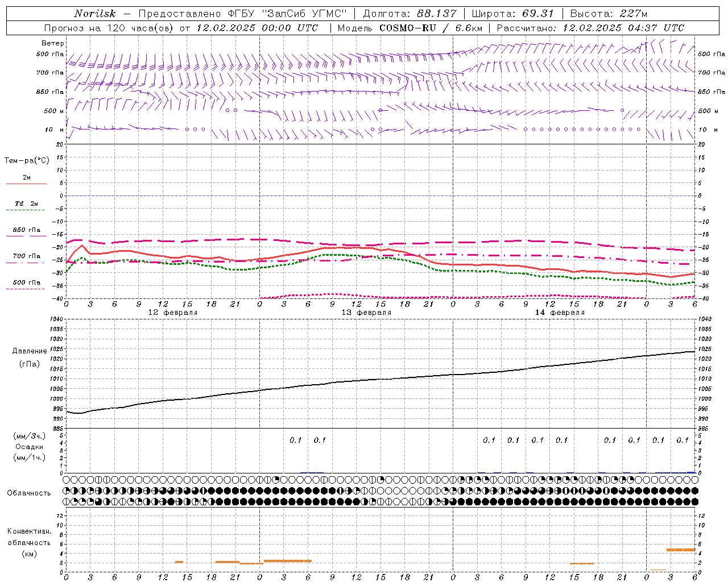Click the Norilsk station title
Viewport: 728px width, 582px height.
pyautogui.click(x=94, y=14)
